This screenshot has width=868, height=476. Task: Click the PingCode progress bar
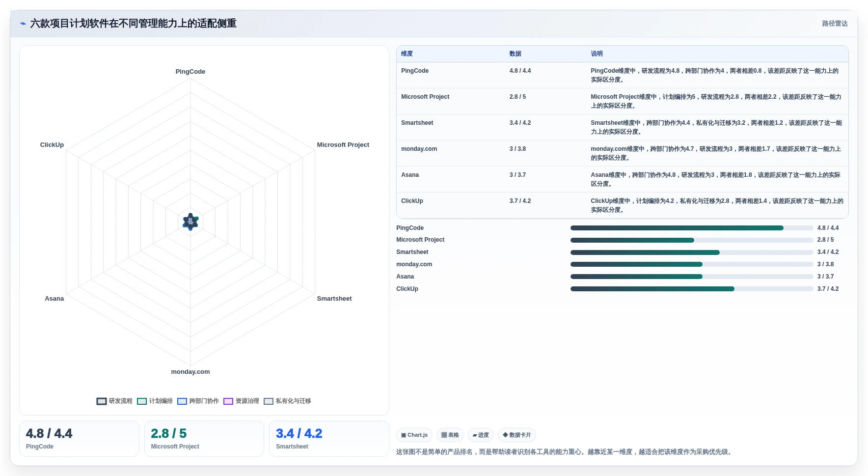coord(692,228)
